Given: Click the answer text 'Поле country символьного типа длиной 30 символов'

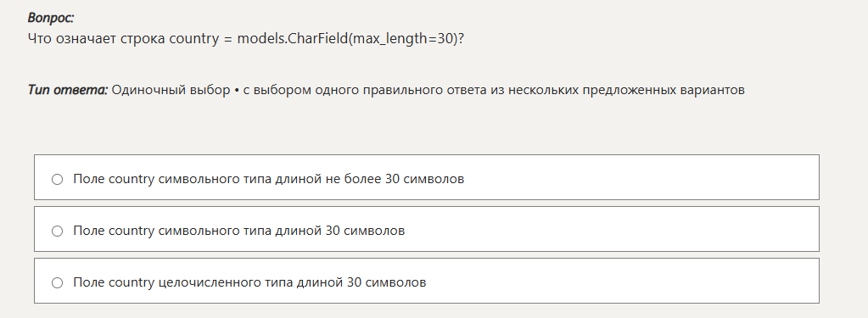Looking at the screenshot, I should pyautogui.click(x=238, y=231).
